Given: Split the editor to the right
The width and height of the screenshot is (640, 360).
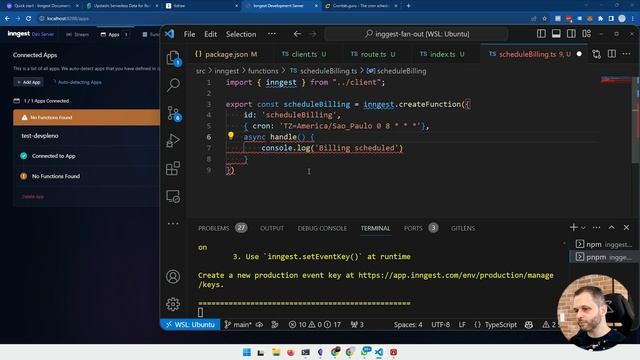Looking at the screenshot, I should [x=611, y=54].
